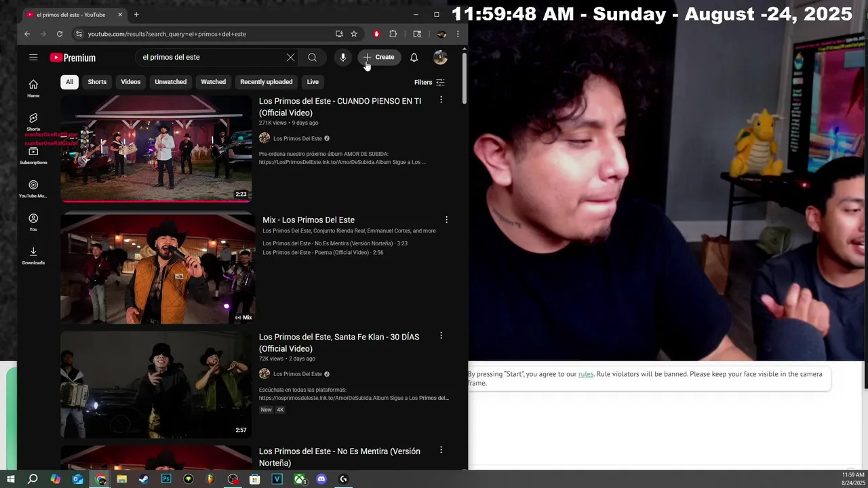
Task: Open Chrome's three-dot menu
Action: pyautogui.click(x=458, y=34)
